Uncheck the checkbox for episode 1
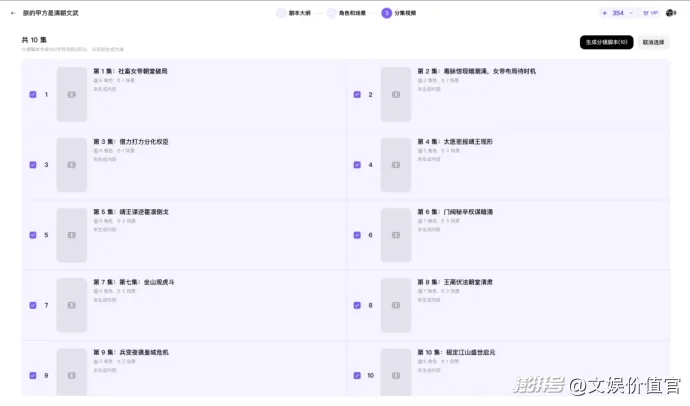Image resolution: width=690 pixels, height=406 pixels. 33,94
